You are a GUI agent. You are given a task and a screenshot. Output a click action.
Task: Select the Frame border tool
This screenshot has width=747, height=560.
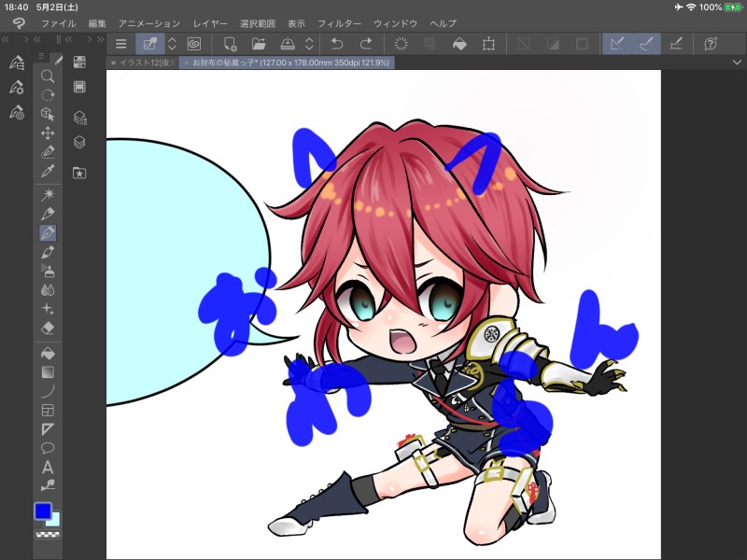(x=48, y=410)
